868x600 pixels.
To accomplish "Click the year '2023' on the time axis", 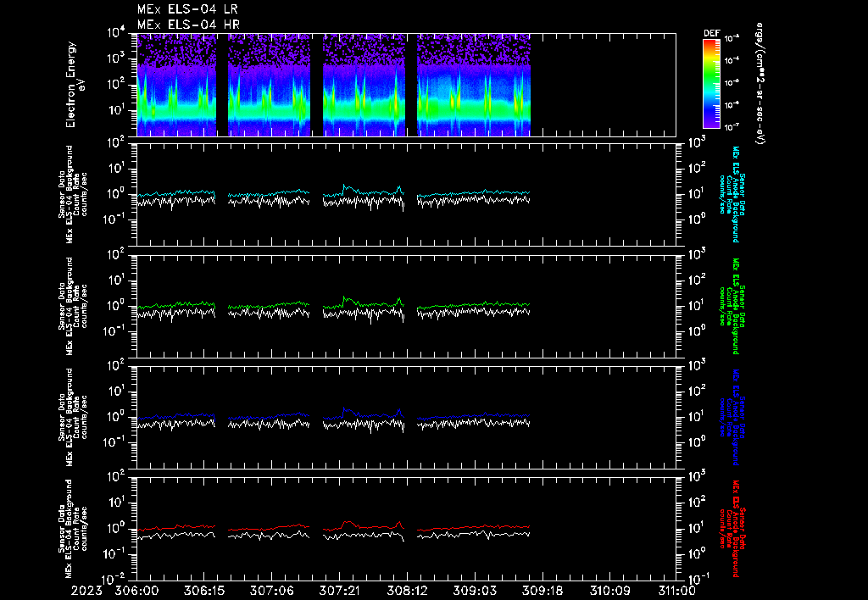I will (x=87, y=591).
